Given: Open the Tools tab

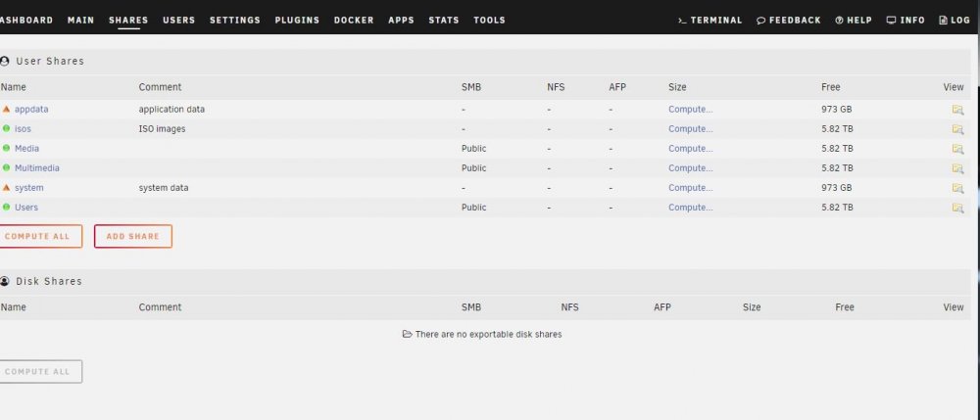Looking at the screenshot, I should (x=489, y=20).
